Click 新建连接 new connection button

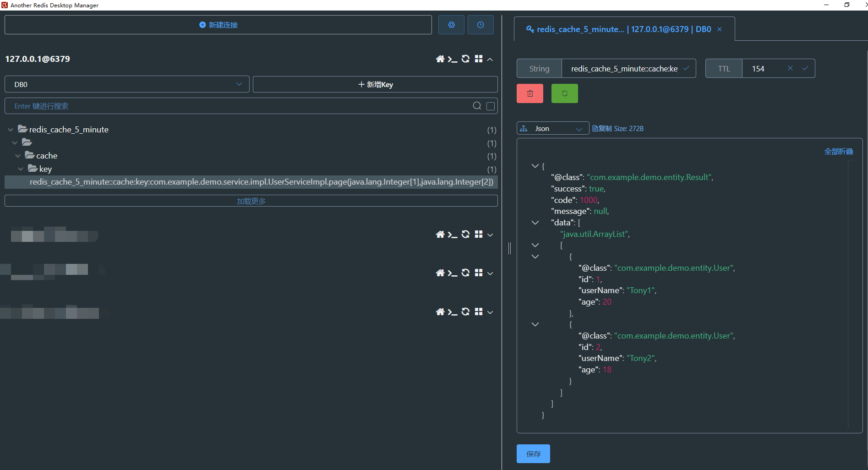coord(218,25)
